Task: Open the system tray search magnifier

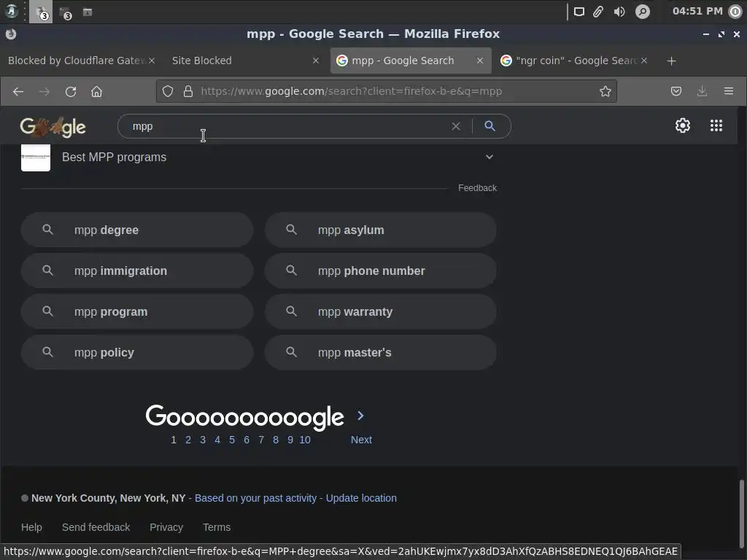Action: [643, 12]
